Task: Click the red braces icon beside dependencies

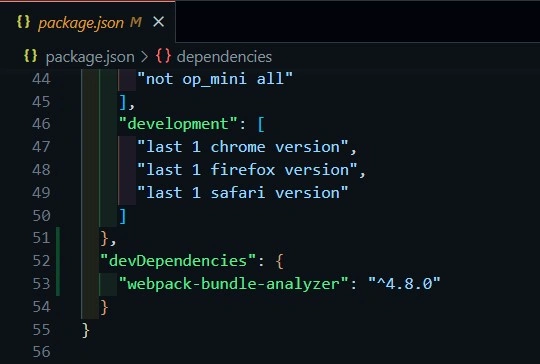Action: (163, 56)
